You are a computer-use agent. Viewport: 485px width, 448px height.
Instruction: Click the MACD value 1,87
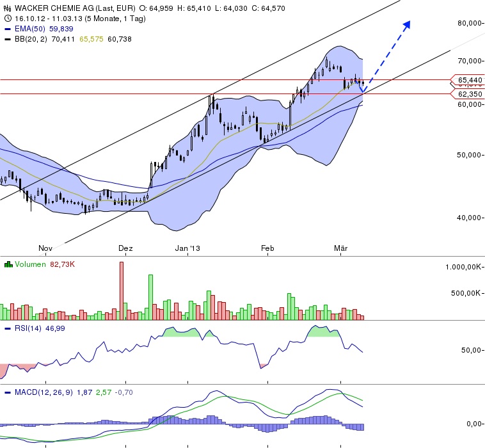84,392
